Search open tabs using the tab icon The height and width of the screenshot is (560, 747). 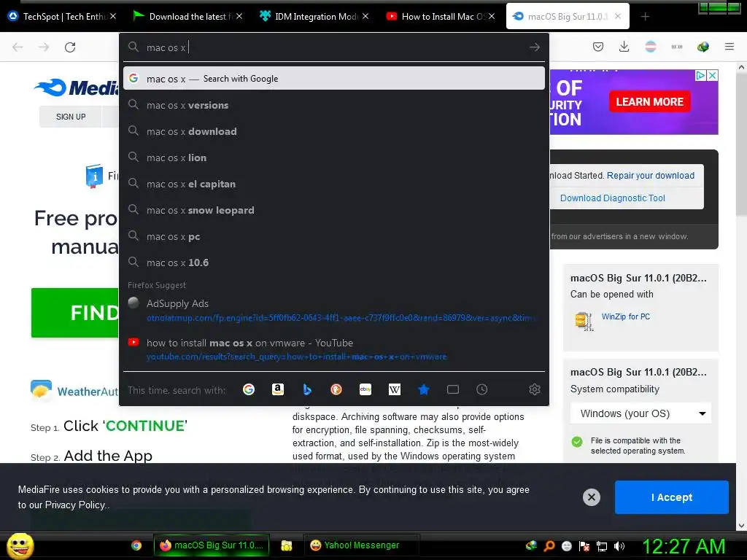tap(453, 389)
